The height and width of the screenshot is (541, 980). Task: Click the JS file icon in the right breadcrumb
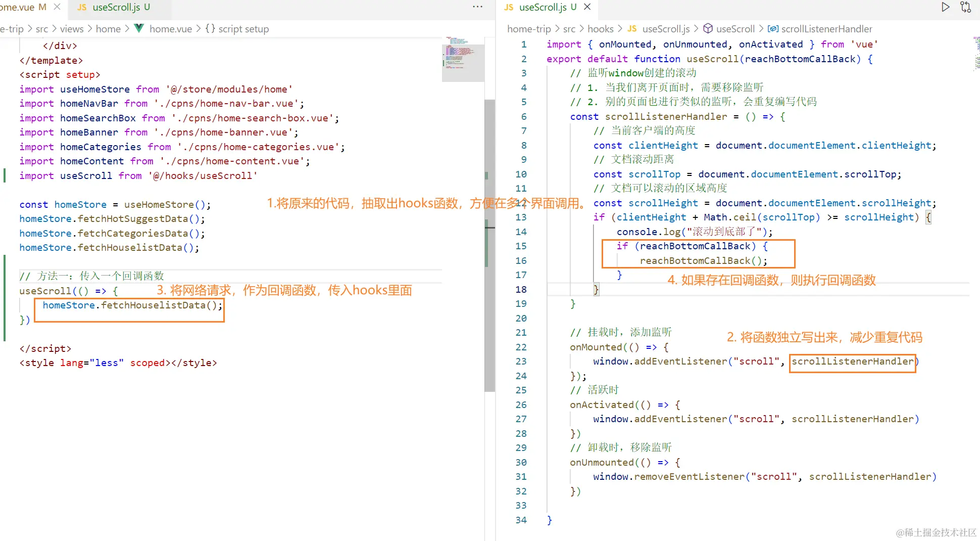tap(632, 28)
